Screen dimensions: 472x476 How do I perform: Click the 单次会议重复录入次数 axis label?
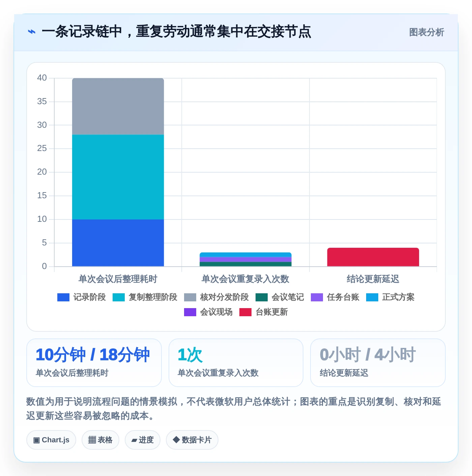245,279
